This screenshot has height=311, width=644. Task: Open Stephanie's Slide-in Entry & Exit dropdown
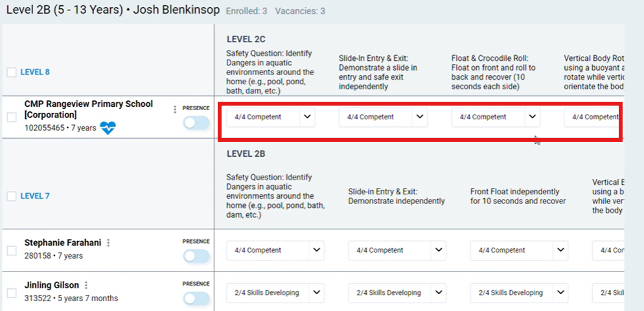pyautogui.click(x=439, y=250)
